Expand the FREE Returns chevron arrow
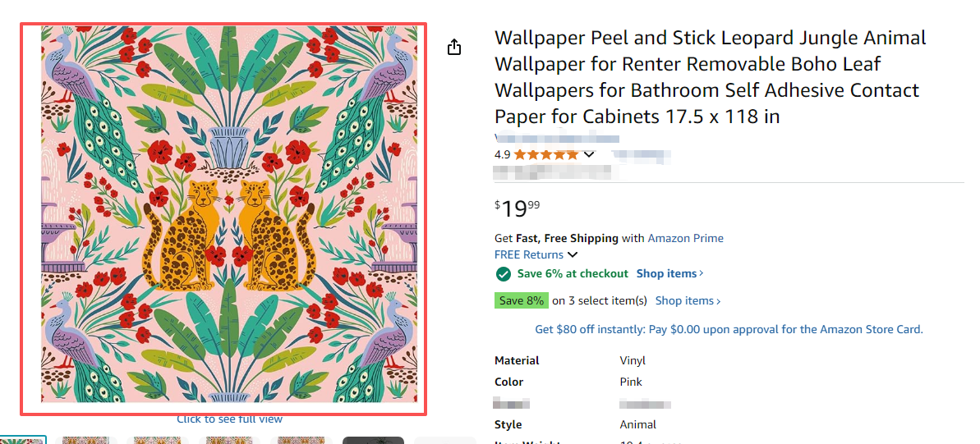 pos(573,255)
